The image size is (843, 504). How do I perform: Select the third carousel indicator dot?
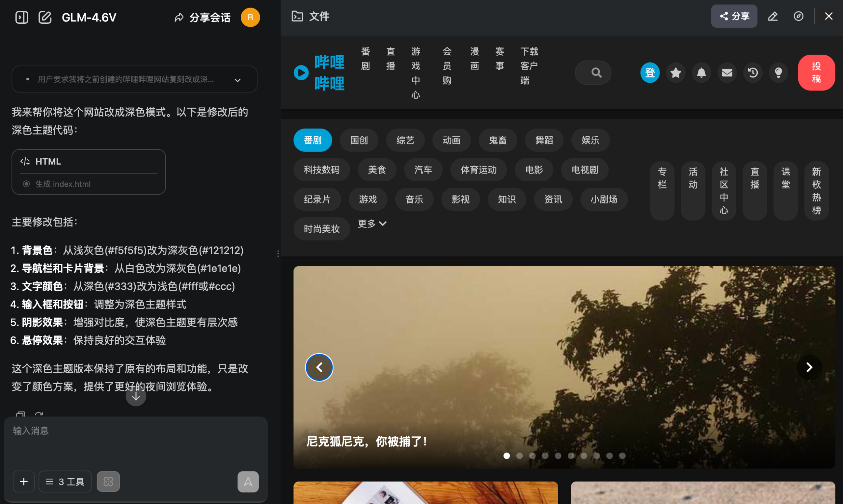tap(532, 456)
